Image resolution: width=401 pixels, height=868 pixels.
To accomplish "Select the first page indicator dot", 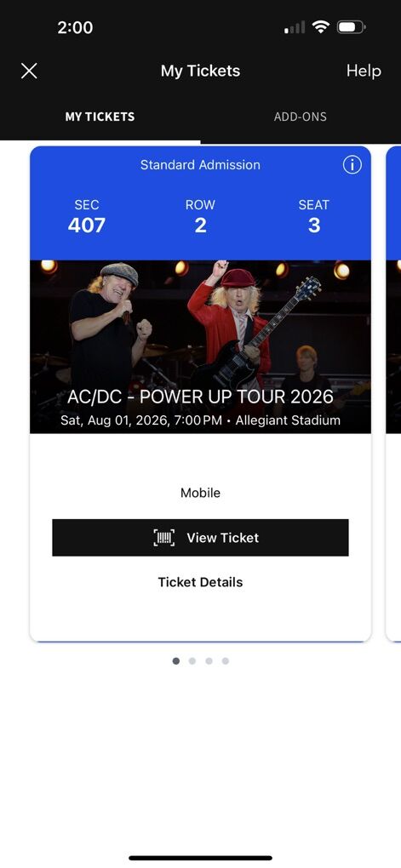I will pos(176,661).
